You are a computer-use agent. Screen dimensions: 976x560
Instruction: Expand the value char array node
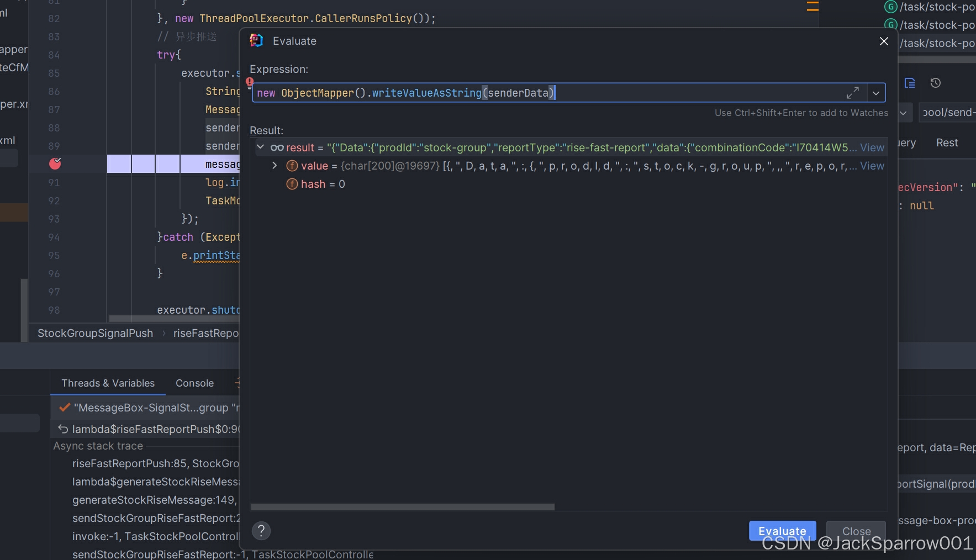tap(275, 165)
